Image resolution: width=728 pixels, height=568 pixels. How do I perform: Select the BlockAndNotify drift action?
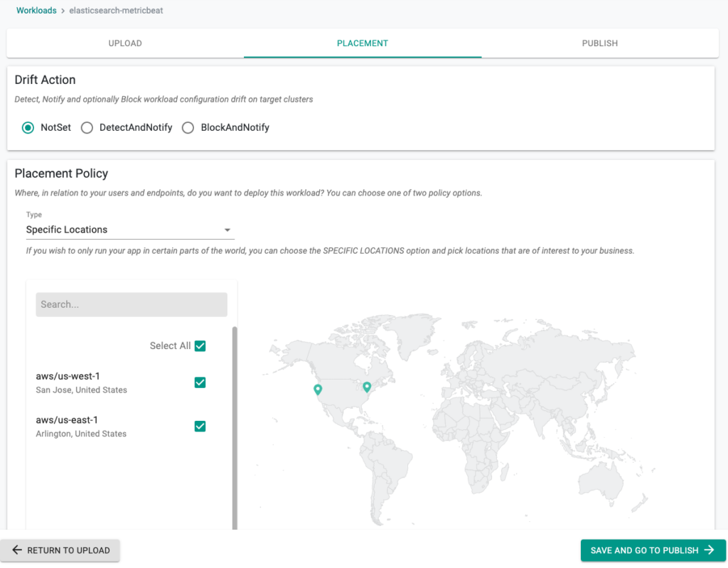(x=188, y=128)
